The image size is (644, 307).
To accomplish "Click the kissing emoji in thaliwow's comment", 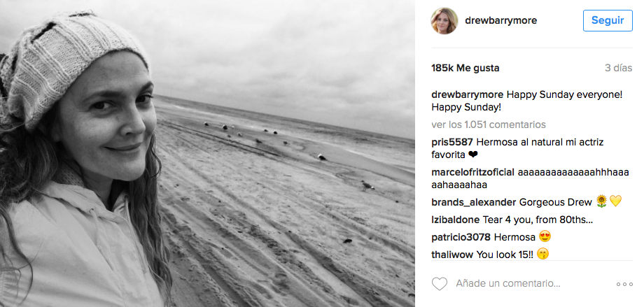I will point(542,253).
